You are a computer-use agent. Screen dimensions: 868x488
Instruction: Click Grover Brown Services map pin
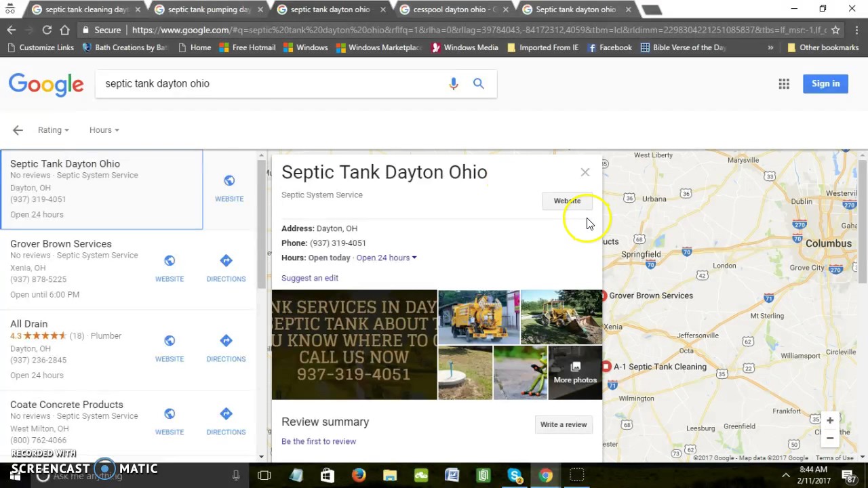click(x=603, y=296)
